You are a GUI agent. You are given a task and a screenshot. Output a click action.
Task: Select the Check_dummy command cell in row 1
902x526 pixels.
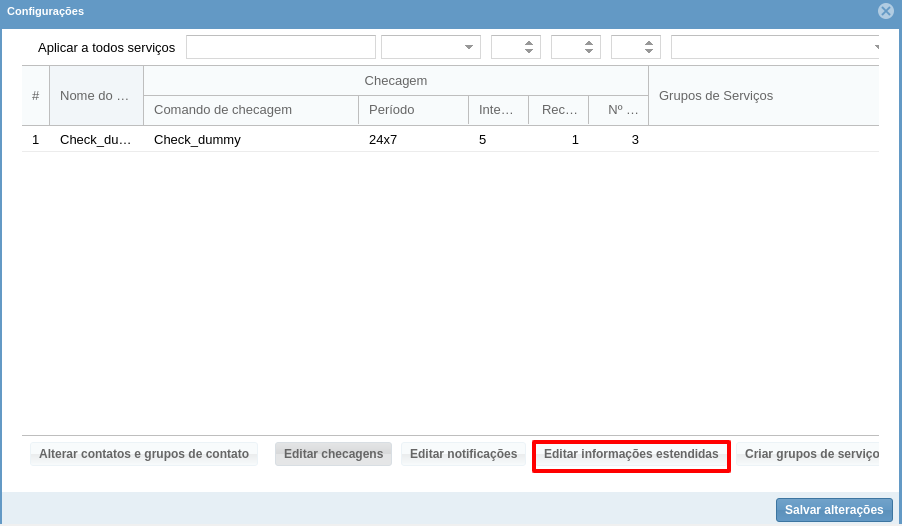pyautogui.click(x=197, y=140)
